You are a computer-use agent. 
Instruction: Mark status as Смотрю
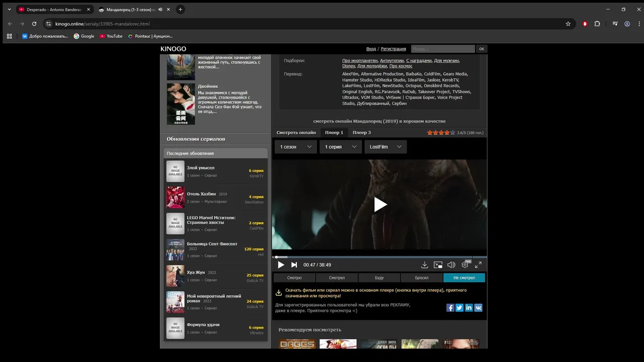[x=294, y=278]
